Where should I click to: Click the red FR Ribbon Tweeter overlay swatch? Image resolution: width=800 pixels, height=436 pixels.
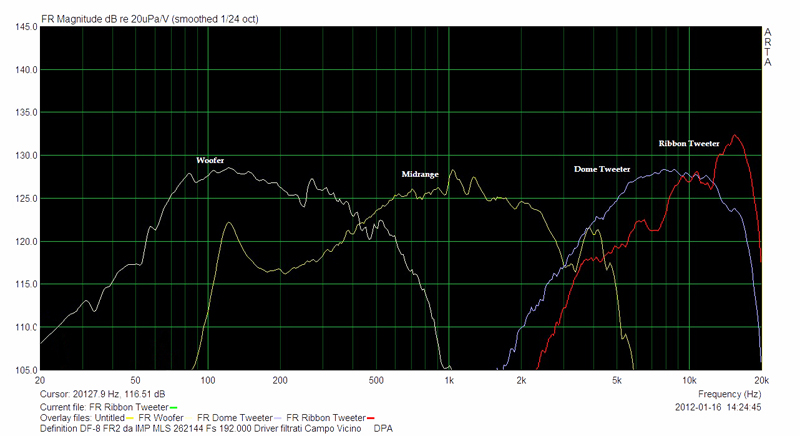tap(370, 417)
